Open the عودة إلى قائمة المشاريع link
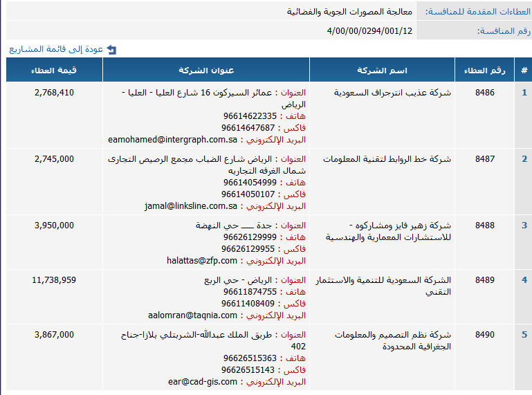 coord(56,49)
